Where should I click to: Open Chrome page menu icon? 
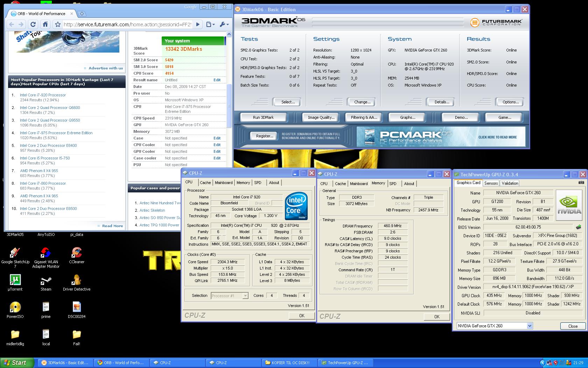pyautogui.click(x=210, y=24)
